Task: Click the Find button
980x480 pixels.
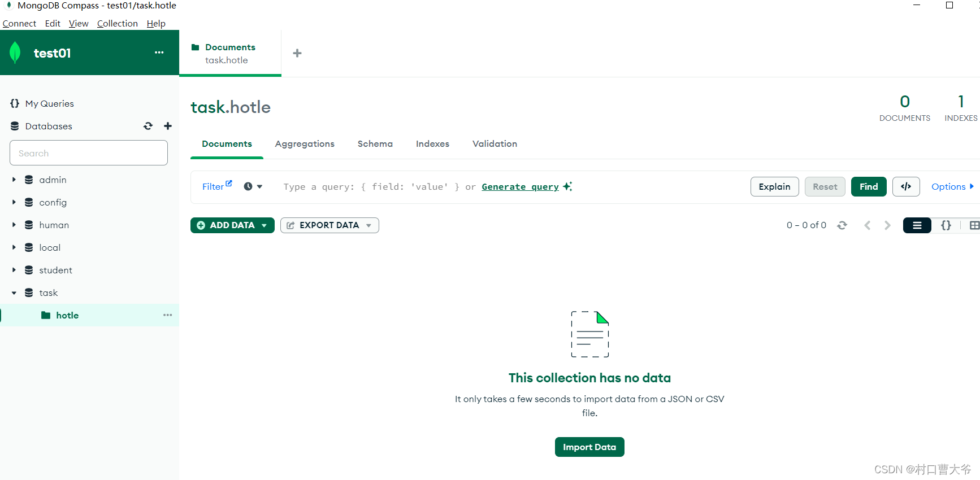Action: tap(869, 186)
